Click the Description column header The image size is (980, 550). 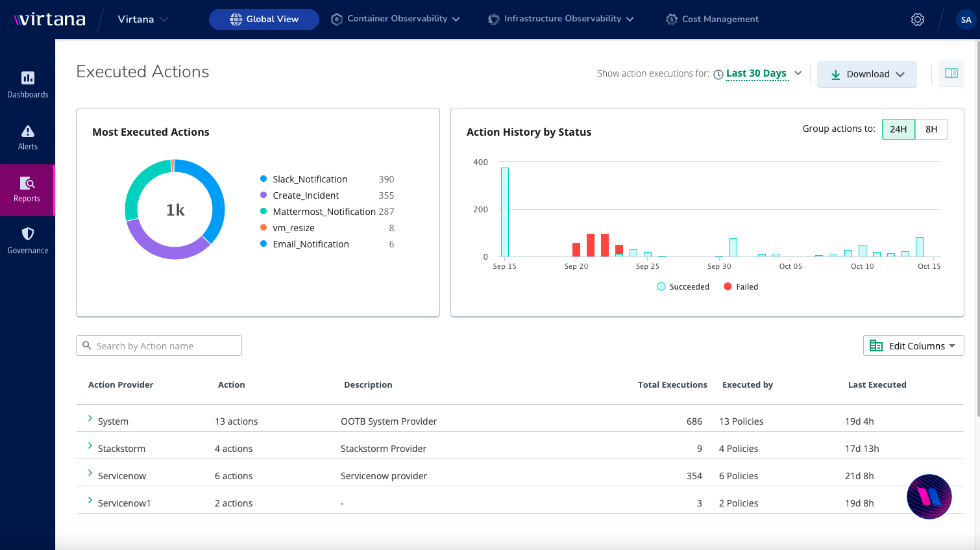[368, 384]
